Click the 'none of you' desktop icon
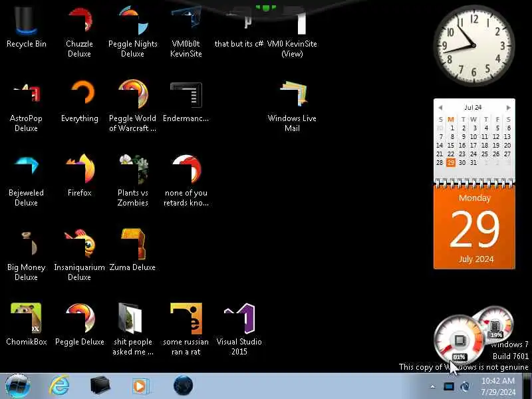 click(x=186, y=180)
